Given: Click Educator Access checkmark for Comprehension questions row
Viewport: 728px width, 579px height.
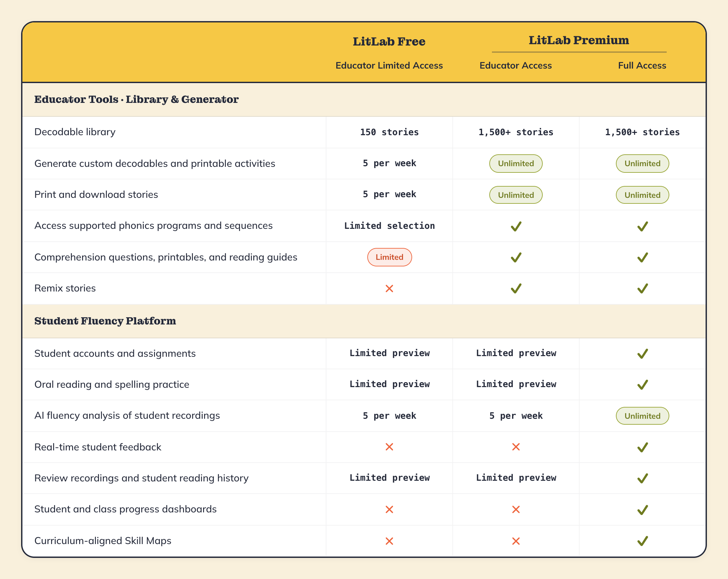Looking at the screenshot, I should click(x=516, y=257).
